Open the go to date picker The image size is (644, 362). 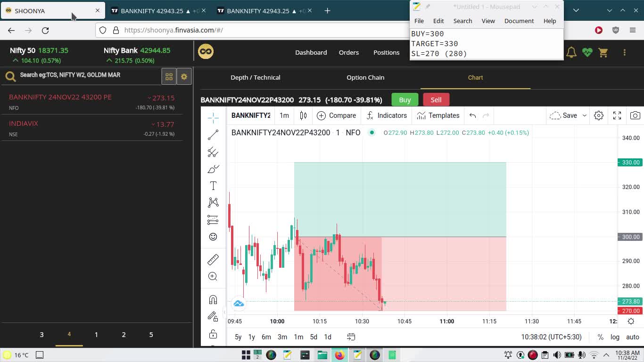point(351,337)
